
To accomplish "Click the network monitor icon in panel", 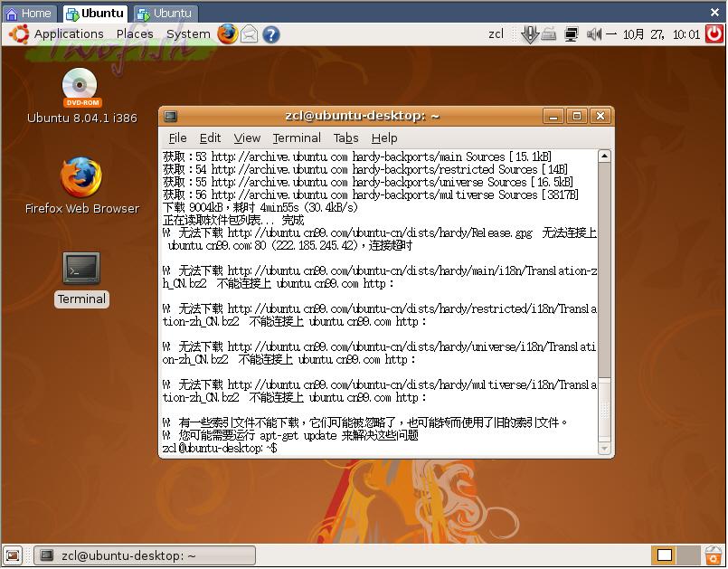I will [572, 34].
